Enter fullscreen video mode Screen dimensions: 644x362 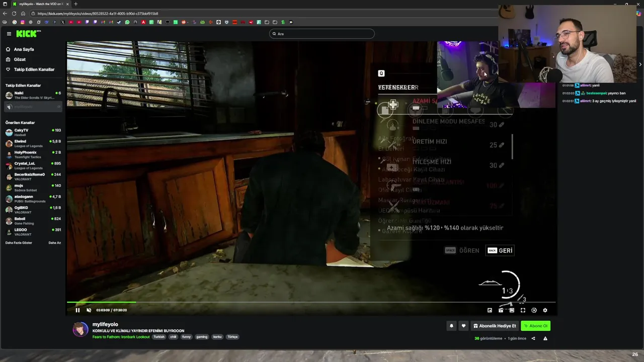(x=523, y=310)
